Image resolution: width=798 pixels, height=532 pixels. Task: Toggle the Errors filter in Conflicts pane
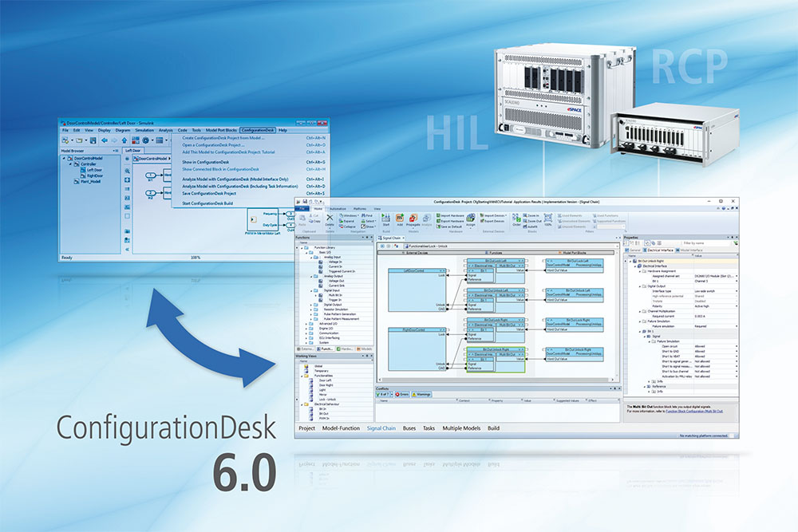(x=402, y=394)
